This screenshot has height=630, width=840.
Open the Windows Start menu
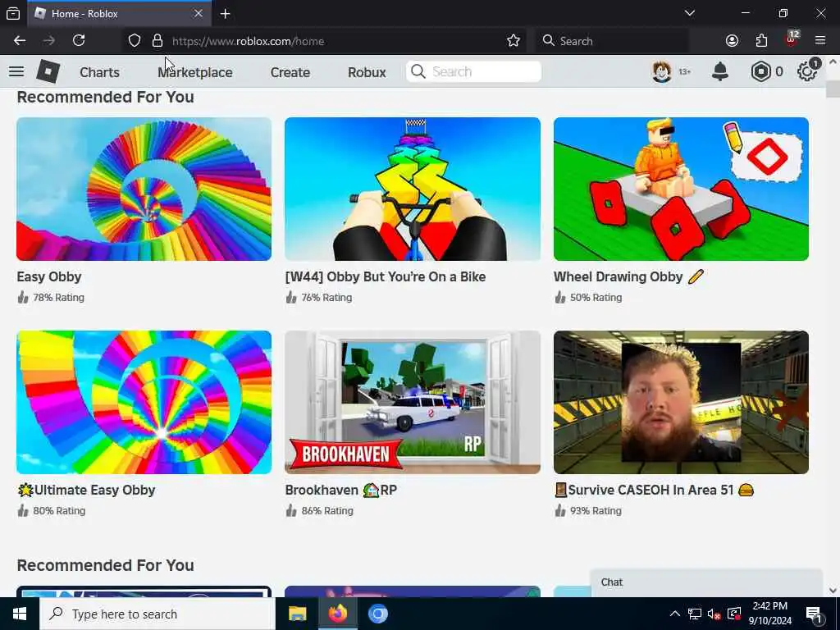click(x=20, y=614)
